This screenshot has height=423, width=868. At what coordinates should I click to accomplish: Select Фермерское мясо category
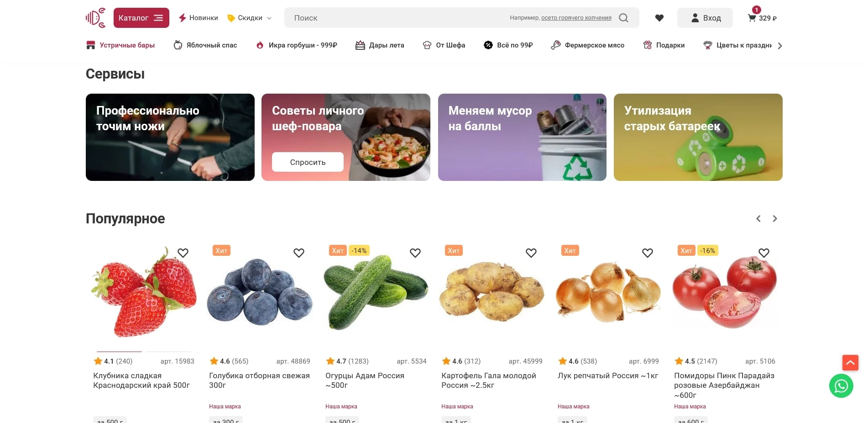[x=587, y=45]
